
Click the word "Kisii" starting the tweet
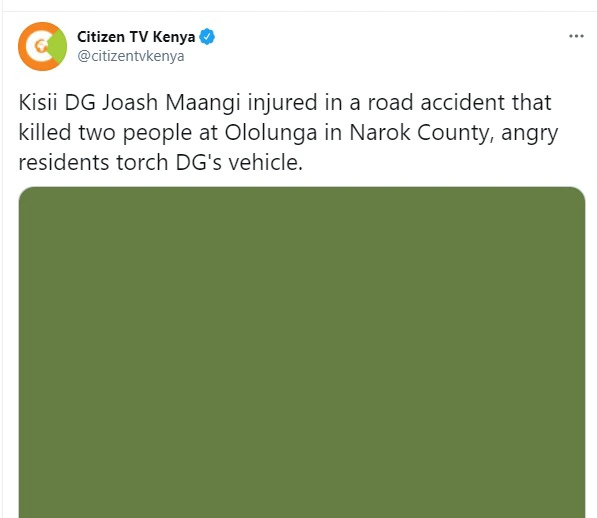coord(38,103)
